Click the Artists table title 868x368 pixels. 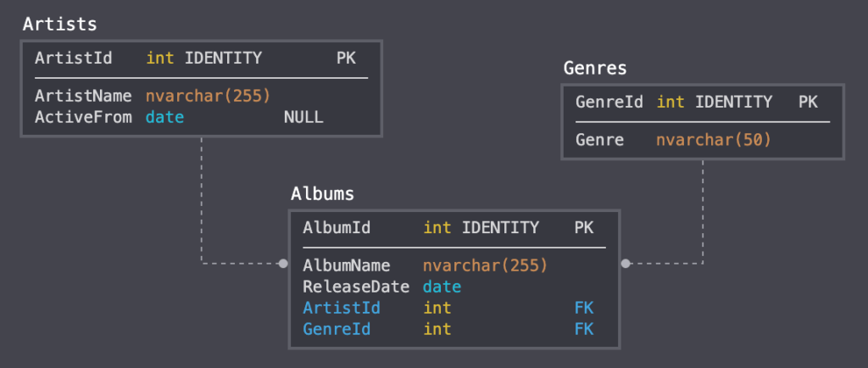(x=59, y=25)
